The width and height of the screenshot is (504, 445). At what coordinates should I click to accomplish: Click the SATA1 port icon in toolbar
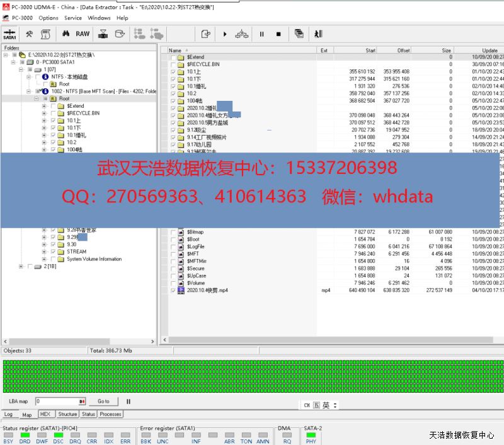[x=10, y=34]
